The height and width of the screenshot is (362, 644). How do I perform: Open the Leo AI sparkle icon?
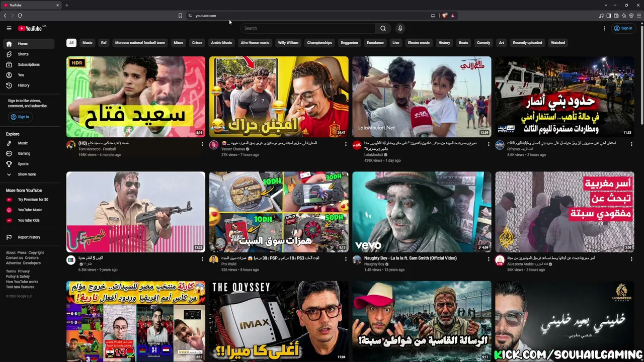tap(624, 16)
